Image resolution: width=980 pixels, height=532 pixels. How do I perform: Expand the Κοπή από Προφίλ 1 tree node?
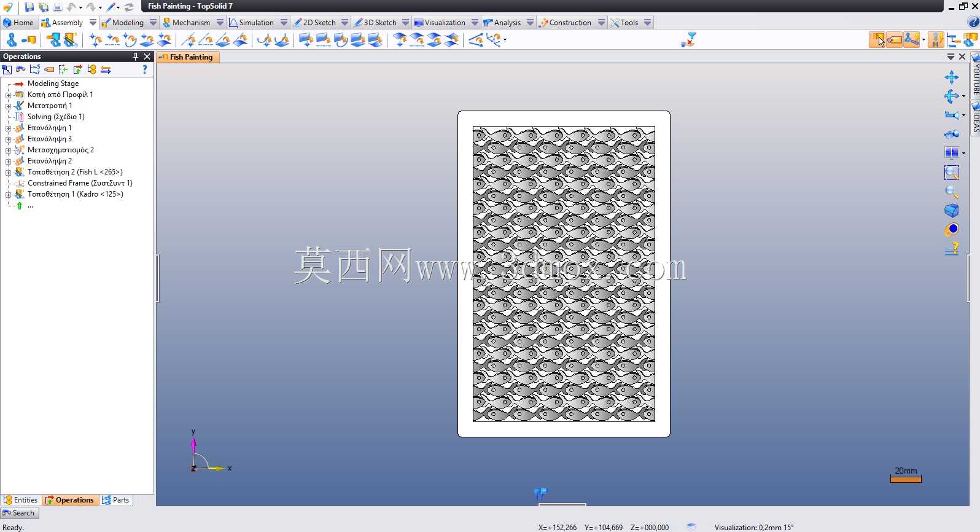pyautogui.click(x=9, y=95)
